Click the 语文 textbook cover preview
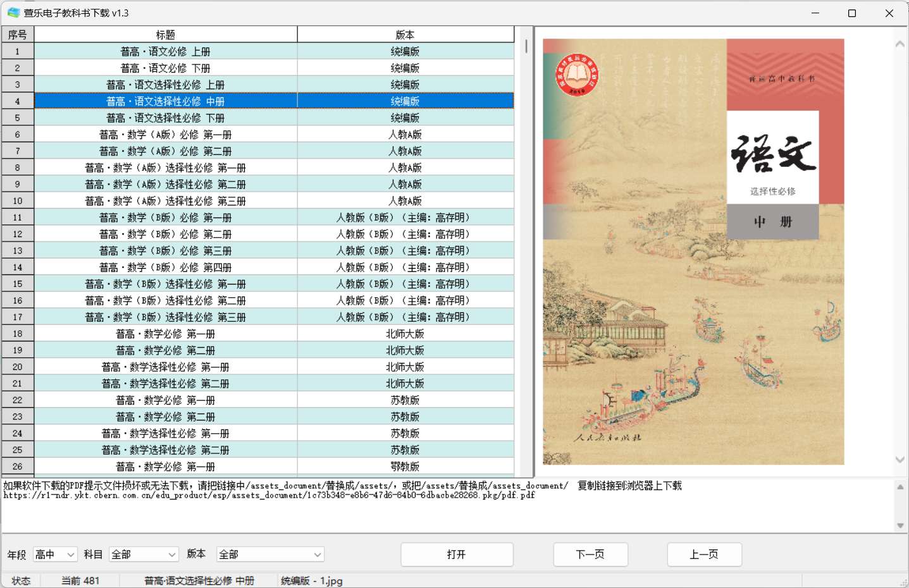This screenshot has height=588, width=909. [x=693, y=252]
